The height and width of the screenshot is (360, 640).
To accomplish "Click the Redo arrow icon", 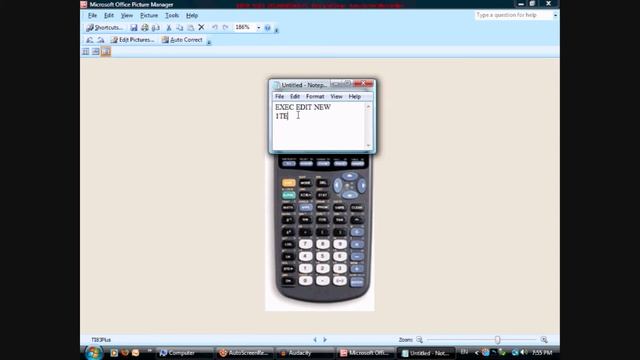I will point(225,27).
